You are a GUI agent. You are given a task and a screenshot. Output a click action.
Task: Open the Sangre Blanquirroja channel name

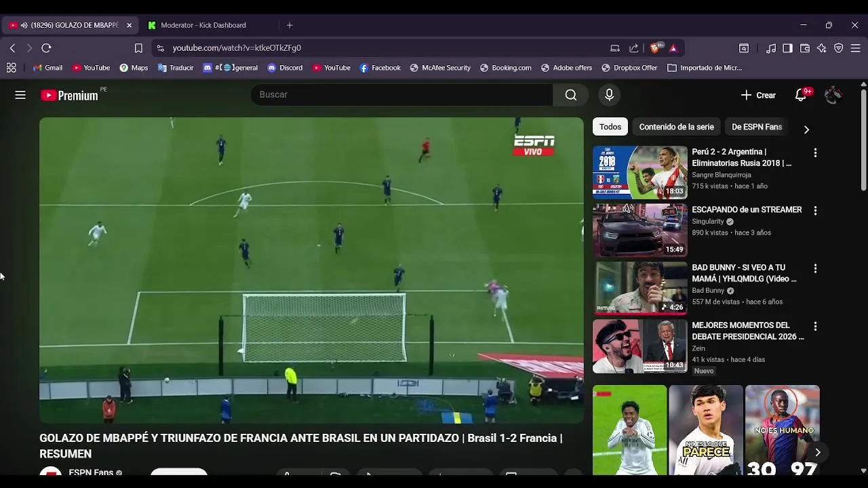[x=722, y=175]
